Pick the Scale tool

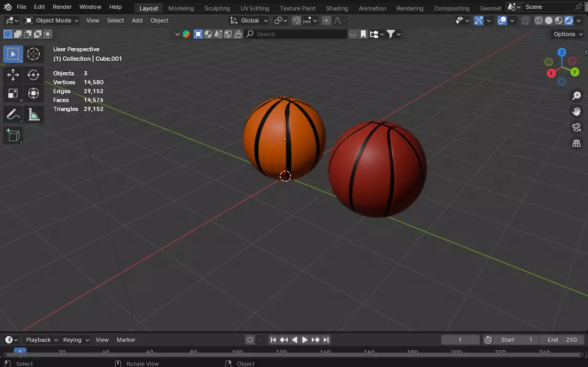(x=13, y=93)
